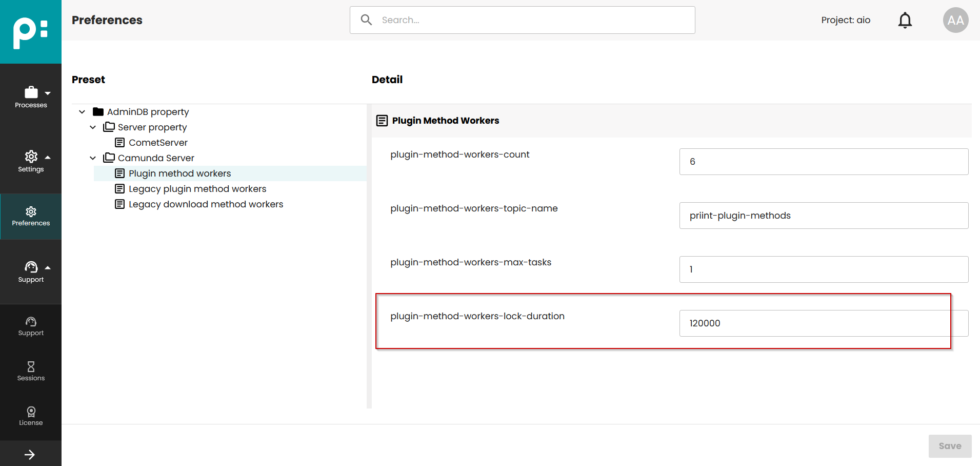Open the AA user avatar menu
980x466 pixels.
click(x=955, y=20)
